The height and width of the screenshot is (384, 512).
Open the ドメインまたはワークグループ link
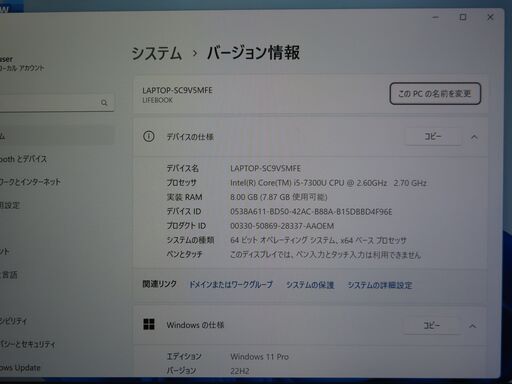point(231,284)
